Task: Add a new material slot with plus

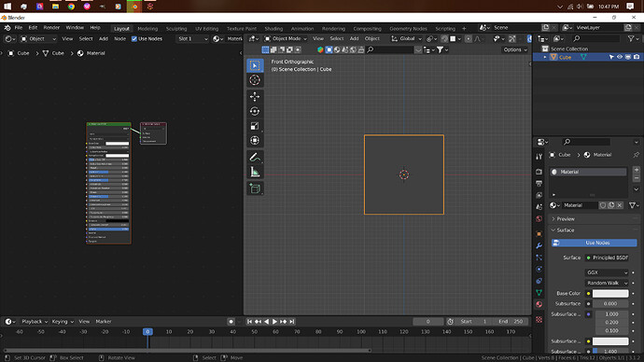Action: click(x=637, y=170)
